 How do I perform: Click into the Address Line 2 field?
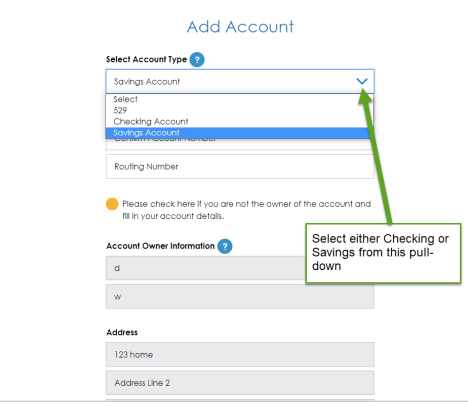coord(240,383)
